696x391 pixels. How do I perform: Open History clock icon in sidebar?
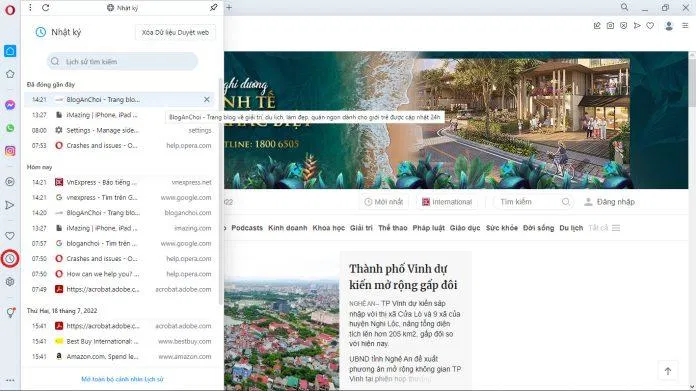10,259
